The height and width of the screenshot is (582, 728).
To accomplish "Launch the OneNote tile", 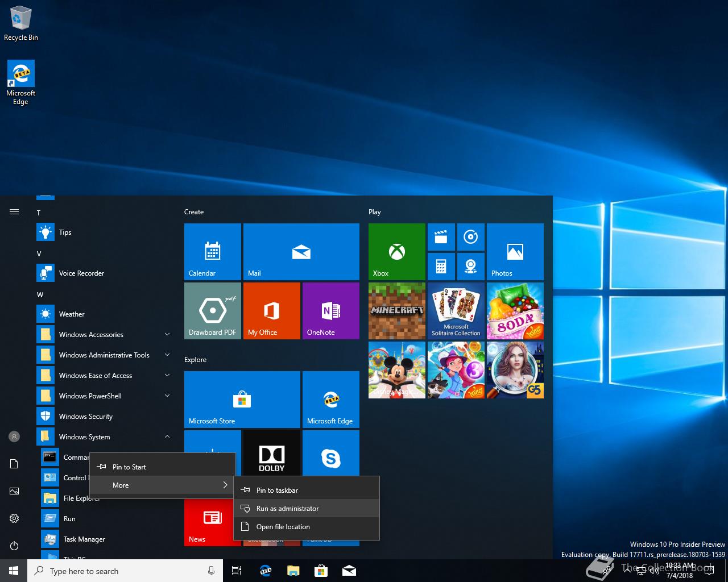I will pyautogui.click(x=331, y=311).
